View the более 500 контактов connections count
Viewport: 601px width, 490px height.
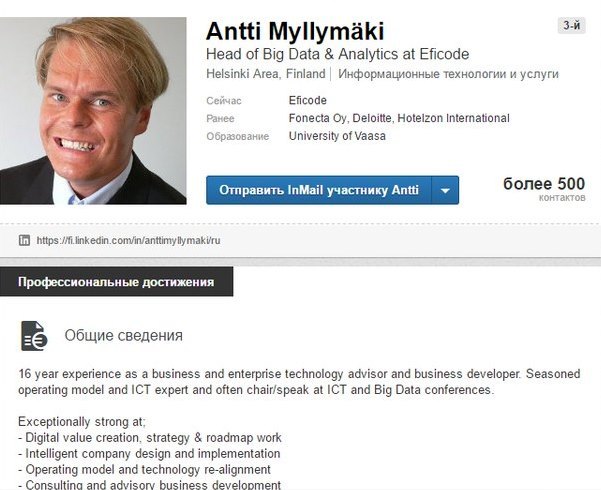543,188
